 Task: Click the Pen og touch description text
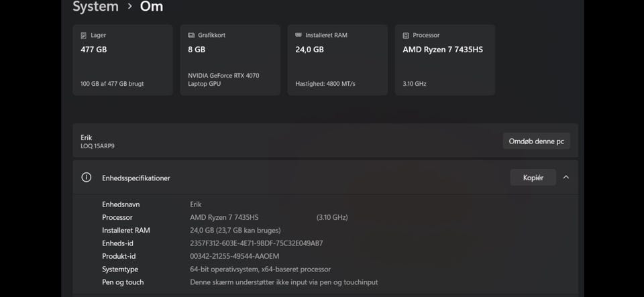coord(284,282)
